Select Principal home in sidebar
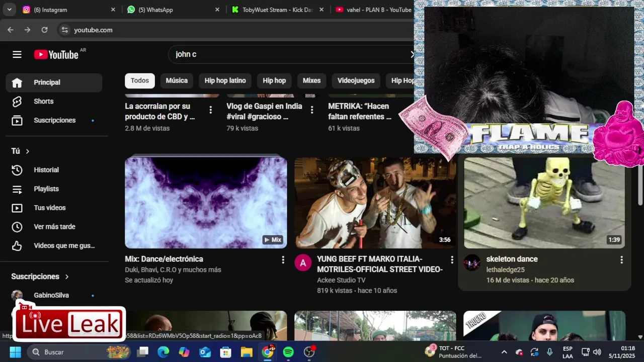 (x=54, y=82)
